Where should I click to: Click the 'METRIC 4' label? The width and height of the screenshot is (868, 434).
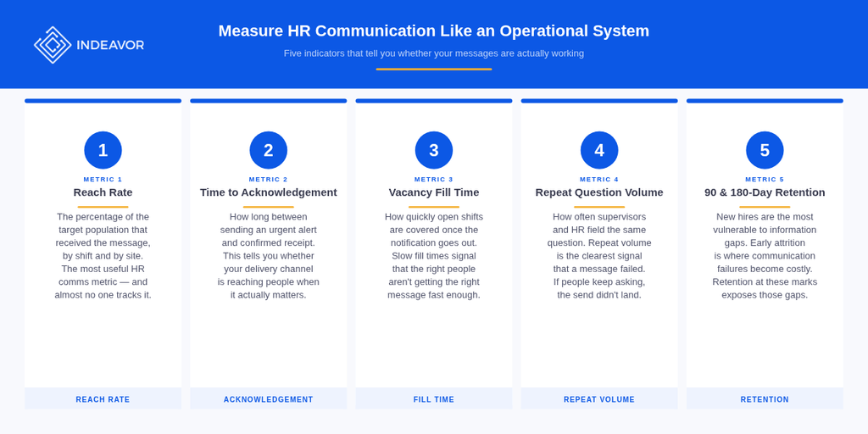point(599,180)
